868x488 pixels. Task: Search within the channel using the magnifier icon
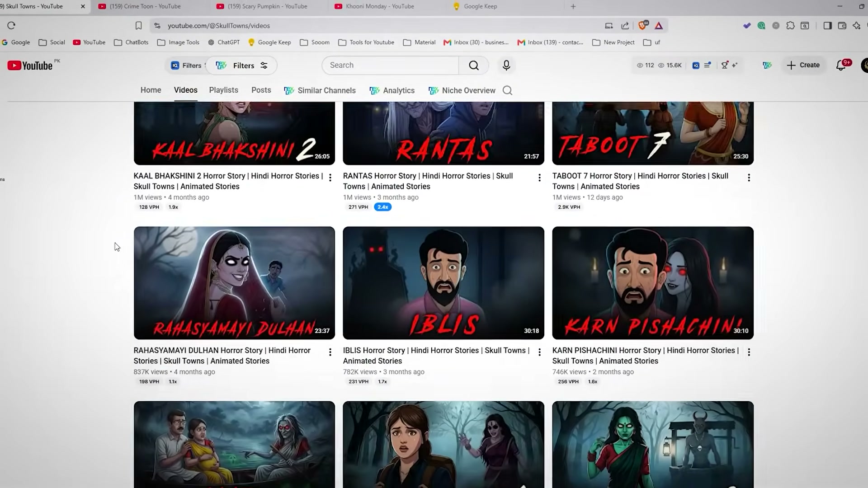[x=507, y=90]
